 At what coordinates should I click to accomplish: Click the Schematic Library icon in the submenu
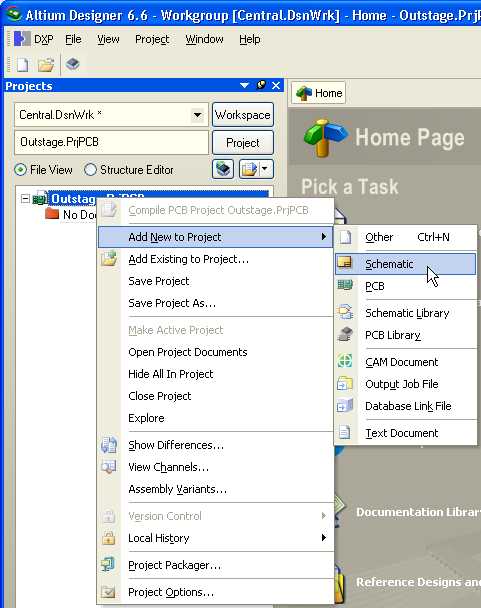pyautogui.click(x=344, y=313)
